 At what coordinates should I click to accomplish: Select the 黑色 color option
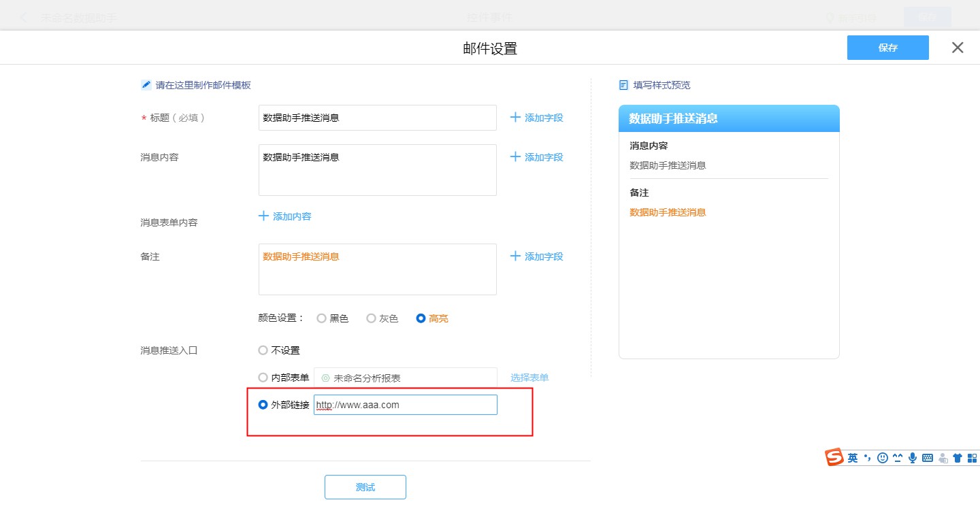[x=322, y=318]
